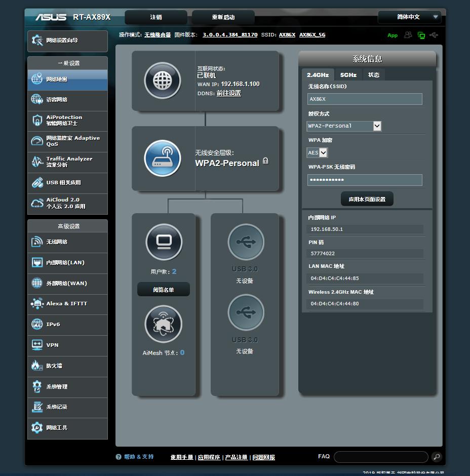Image resolution: width=470 pixels, height=476 pixels.
Task: Click the lower USB 3.0 icon
Action: click(246, 313)
